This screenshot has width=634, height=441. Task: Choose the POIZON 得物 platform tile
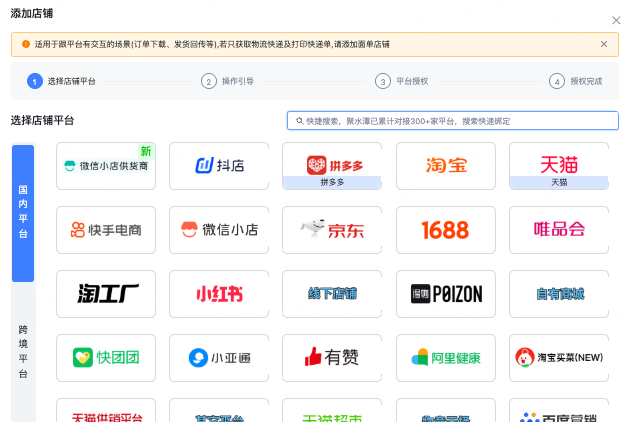(446, 294)
